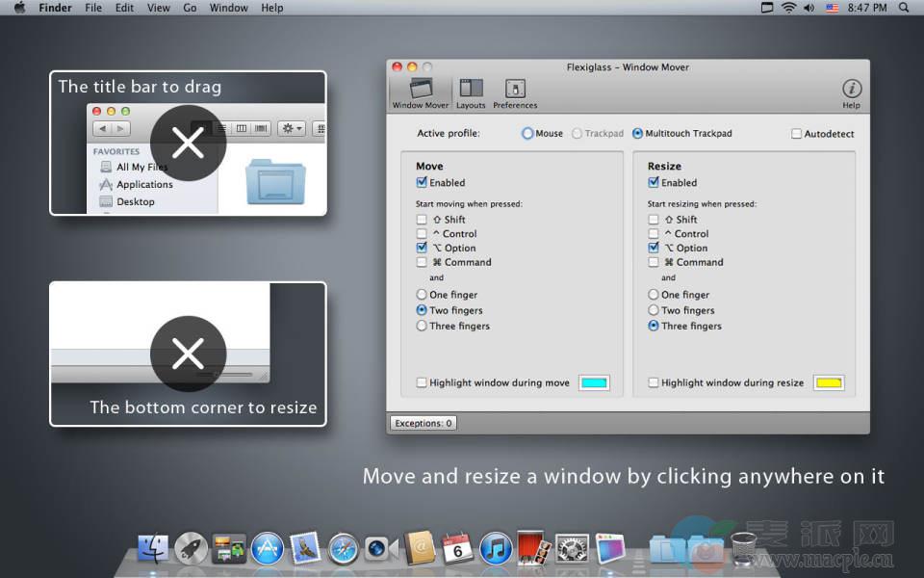Image resolution: width=924 pixels, height=578 pixels.
Task: Select the Window Mover toolbar icon
Action: 420,92
